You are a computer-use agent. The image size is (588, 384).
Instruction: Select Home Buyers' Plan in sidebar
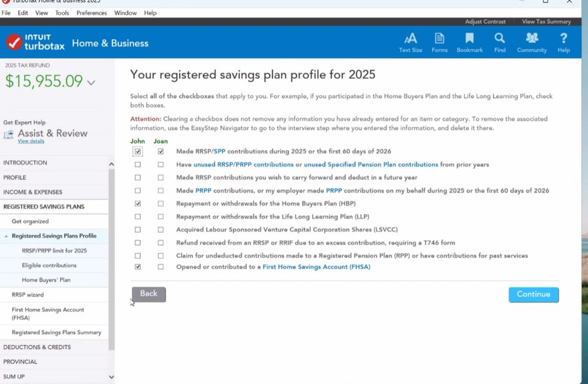[x=46, y=280]
